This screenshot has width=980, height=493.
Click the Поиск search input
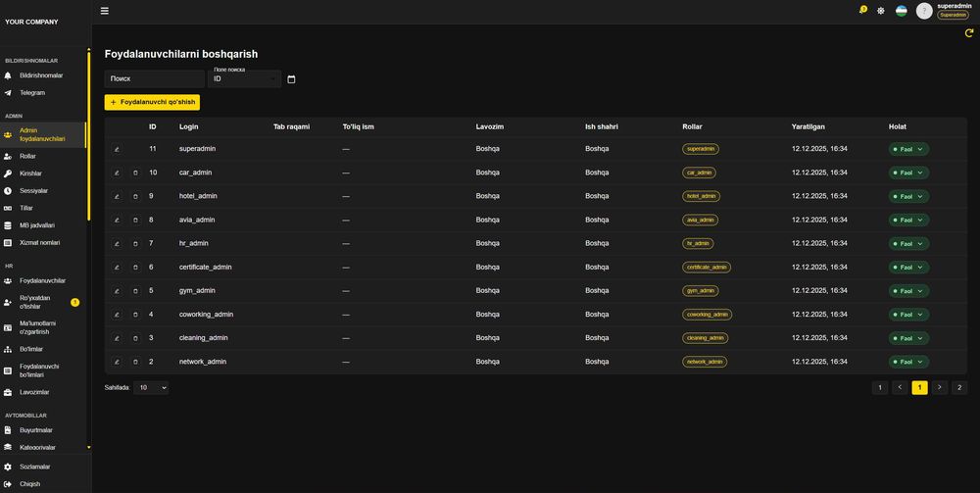click(x=155, y=78)
